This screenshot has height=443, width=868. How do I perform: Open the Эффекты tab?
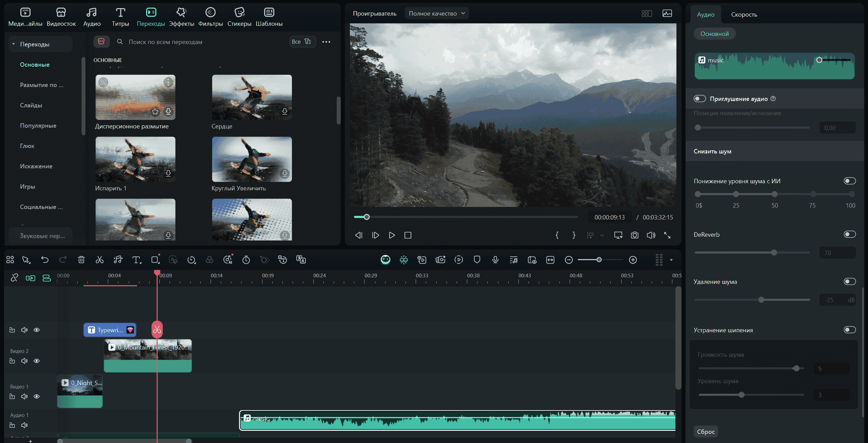point(181,17)
